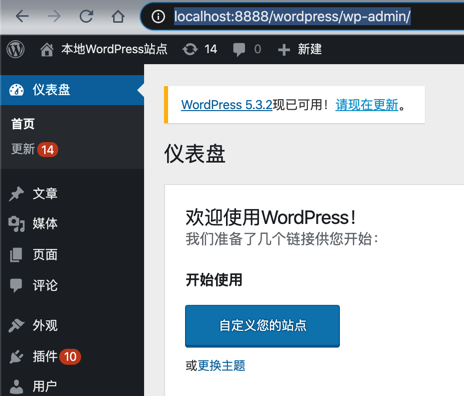
Task: Reload the page with the refresh icon
Action: [86, 16]
